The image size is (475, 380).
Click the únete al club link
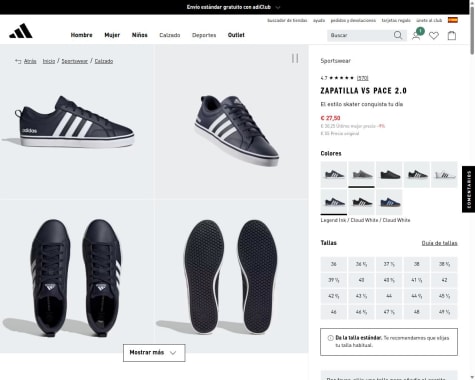click(x=429, y=20)
